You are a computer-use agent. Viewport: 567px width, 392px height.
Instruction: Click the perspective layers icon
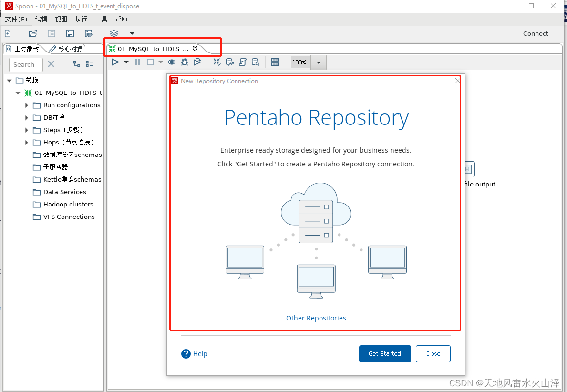click(x=114, y=34)
